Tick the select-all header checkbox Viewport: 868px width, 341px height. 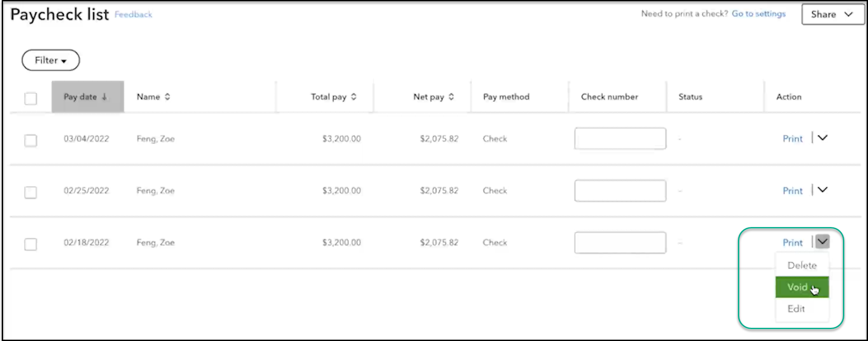pos(31,98)
